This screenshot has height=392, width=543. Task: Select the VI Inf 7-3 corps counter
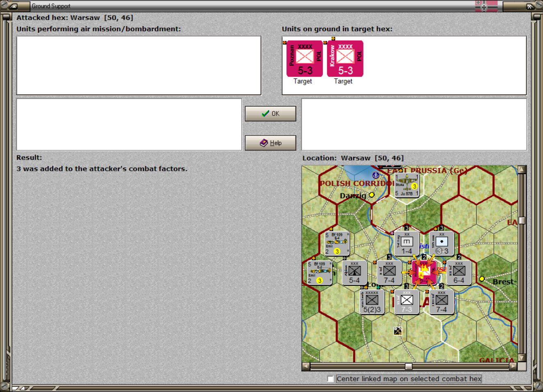point(407,302)
